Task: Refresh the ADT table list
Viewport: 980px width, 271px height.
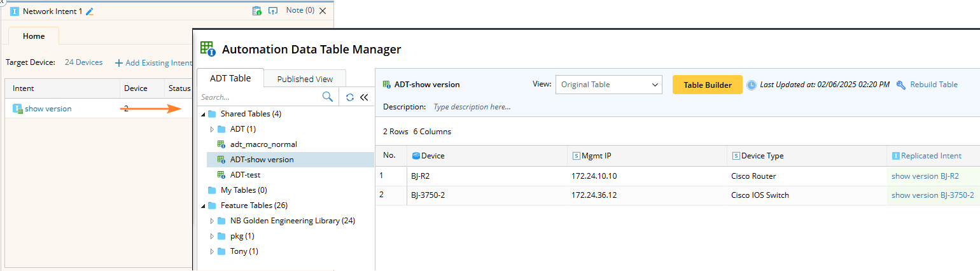Action: point(350,97)
